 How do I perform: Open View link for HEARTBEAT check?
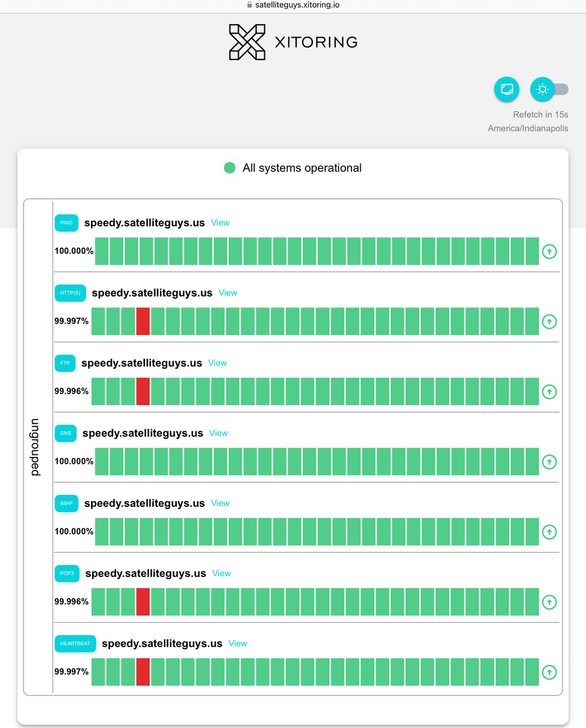pos(238,644)
